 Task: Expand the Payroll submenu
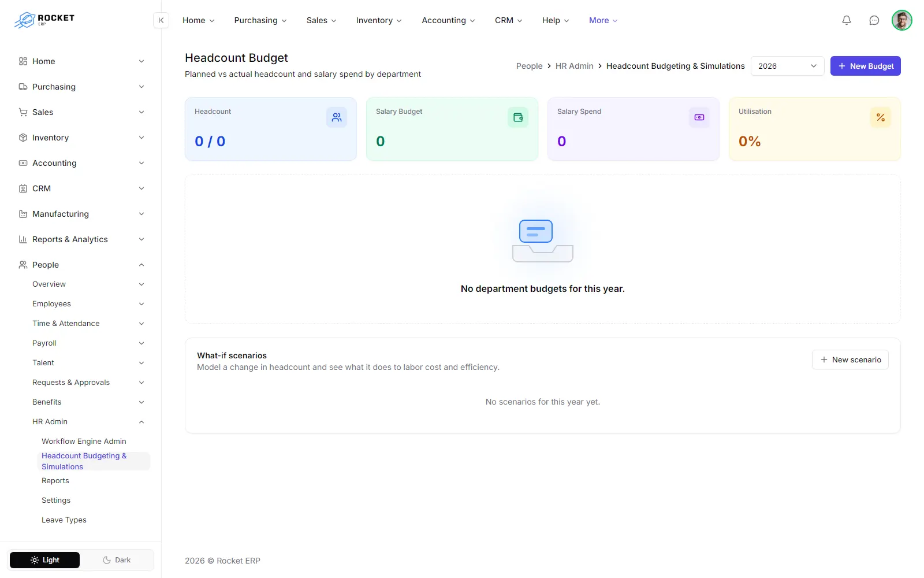click(x=88, y=343)
